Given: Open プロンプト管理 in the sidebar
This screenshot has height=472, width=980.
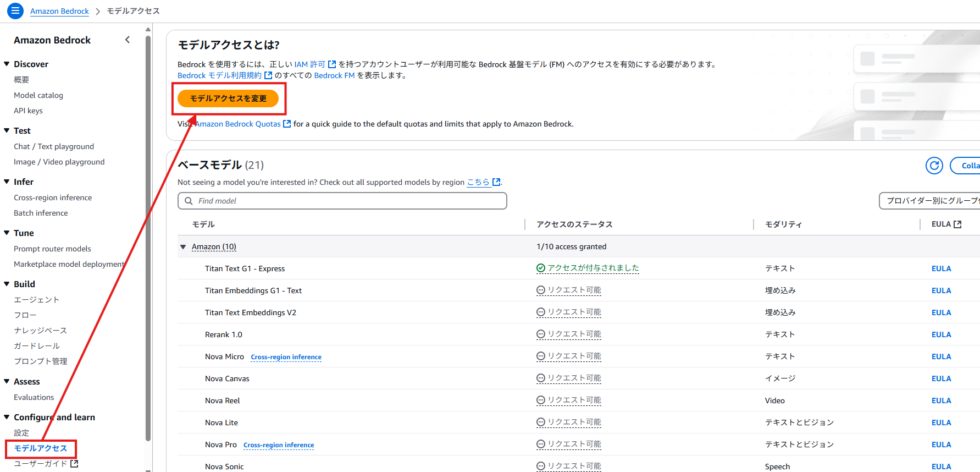Looking at the screenshot, I should (x=41, y=361).
